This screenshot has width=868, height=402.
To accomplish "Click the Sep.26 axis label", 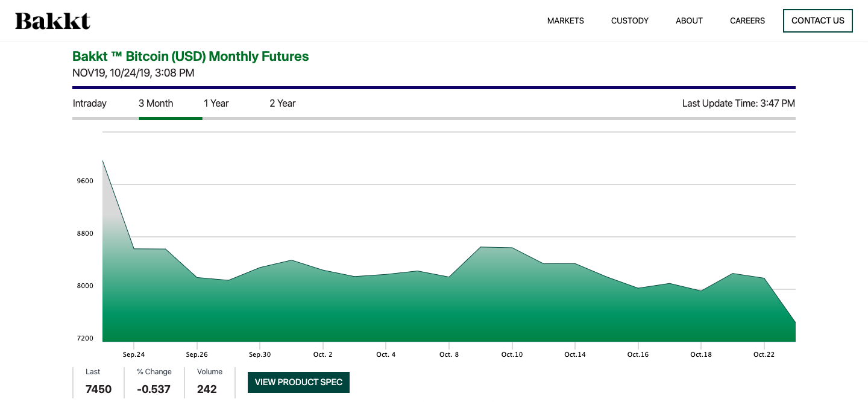I will 197,354.
